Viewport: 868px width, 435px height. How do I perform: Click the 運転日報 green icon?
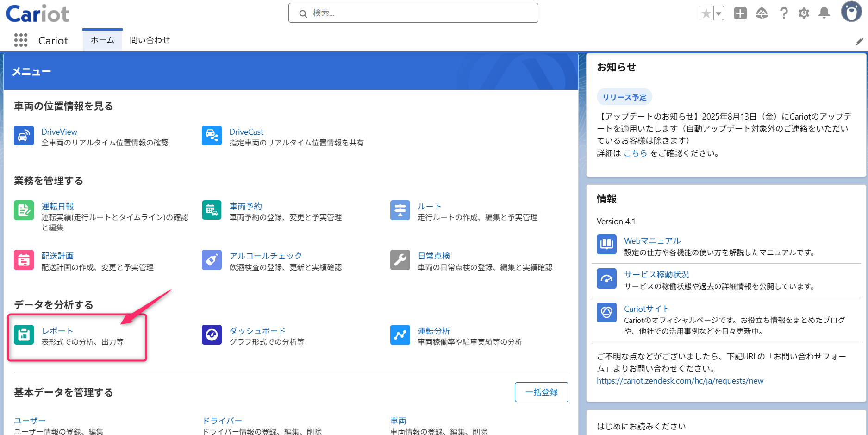click(24, 210)
